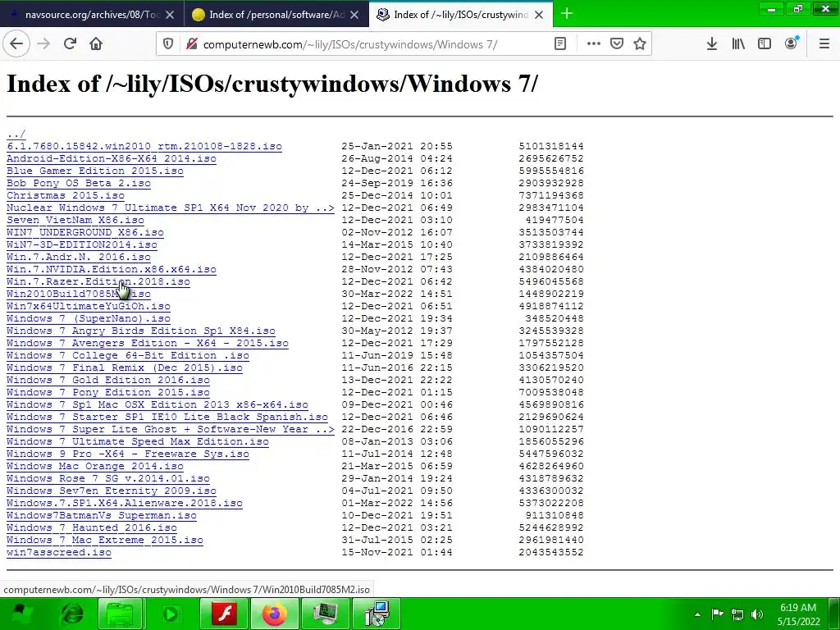Image resolution: width=840 pixels, height=630 pixels.
Task: Open WIN7_UNDERGROUND_X86.iso link
Action: pyautogui.click(x=85, y=232)
